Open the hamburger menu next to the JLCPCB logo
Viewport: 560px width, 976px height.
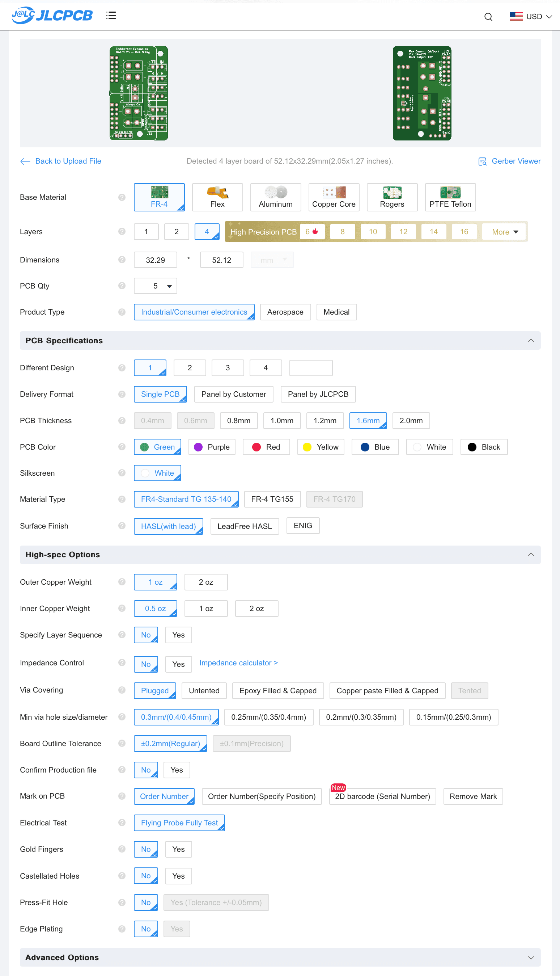[111, 16]
